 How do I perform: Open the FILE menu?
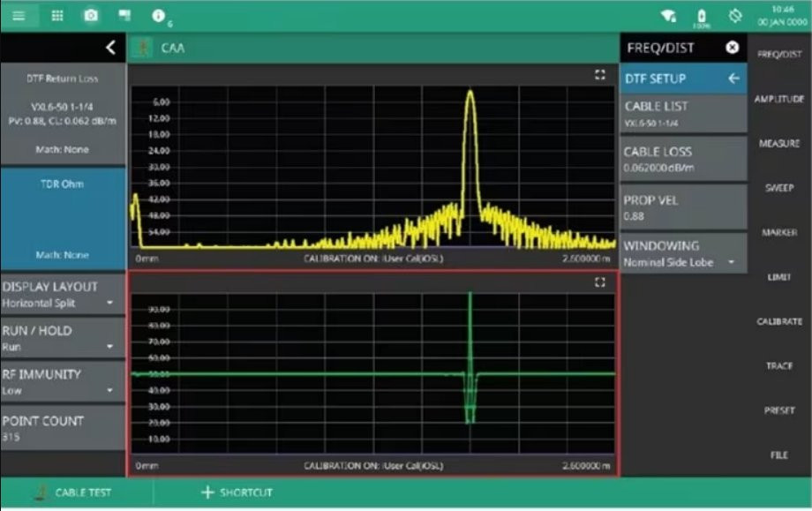pos(779,455)
